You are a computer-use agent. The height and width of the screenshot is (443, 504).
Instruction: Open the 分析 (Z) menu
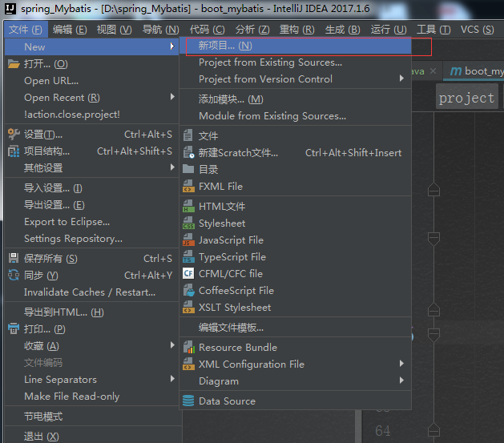click(x=252, y=30)
